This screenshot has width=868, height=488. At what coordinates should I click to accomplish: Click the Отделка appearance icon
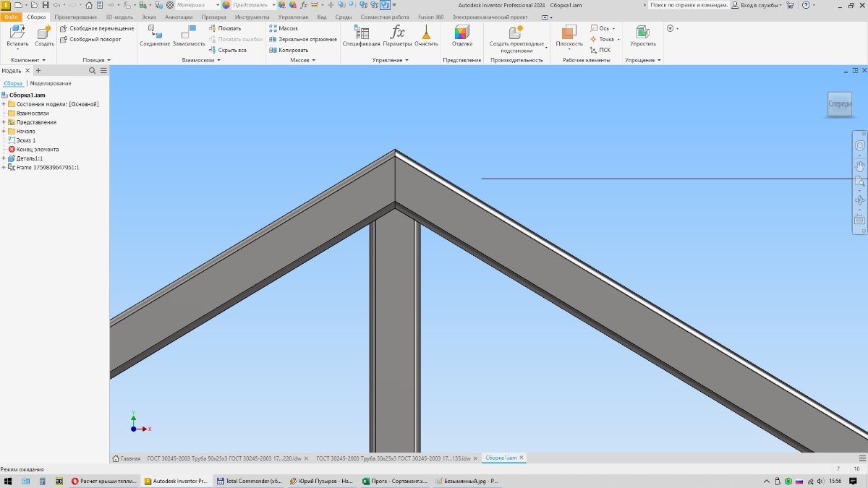pyautogui.click(x=461, y=33)
